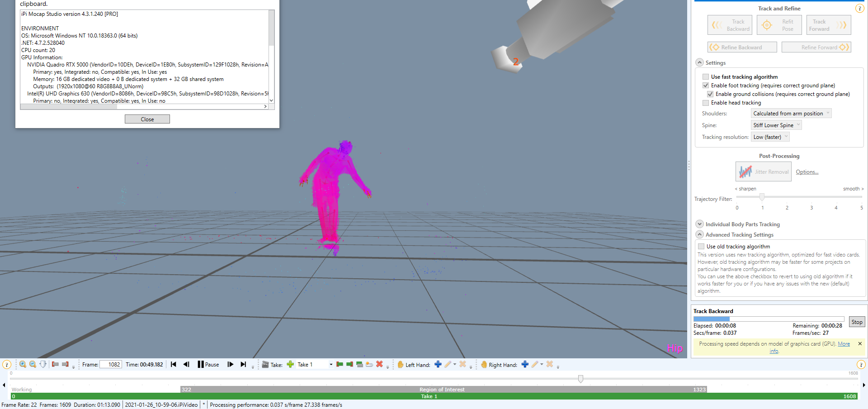Set region of interest end flag

tap(65, 364)
